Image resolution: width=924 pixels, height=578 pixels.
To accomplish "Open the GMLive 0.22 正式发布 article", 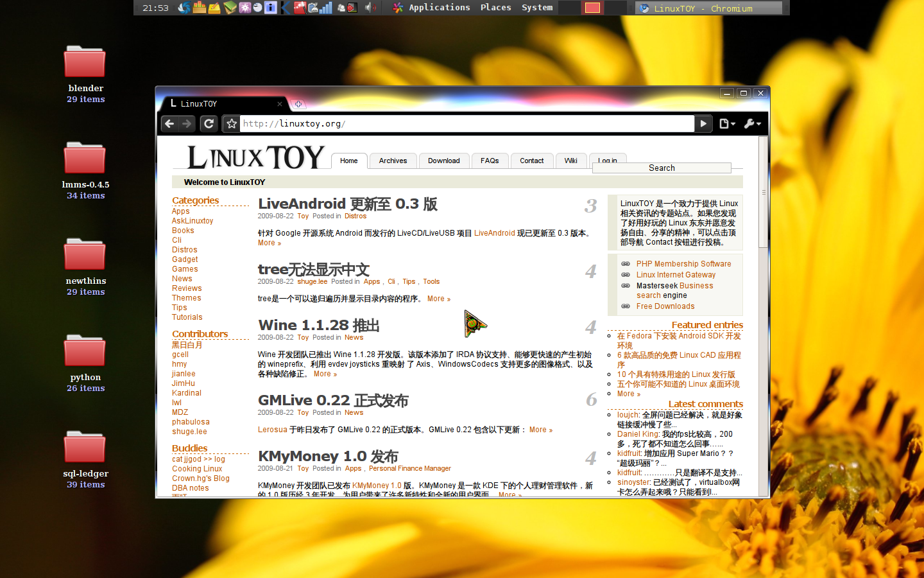I will (x=333, y=401).
